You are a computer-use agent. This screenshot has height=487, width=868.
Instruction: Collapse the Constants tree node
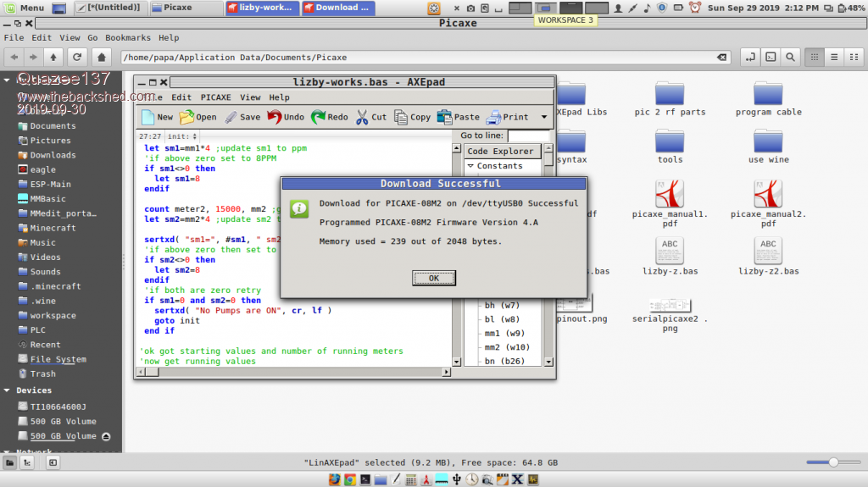click(470, 166)
